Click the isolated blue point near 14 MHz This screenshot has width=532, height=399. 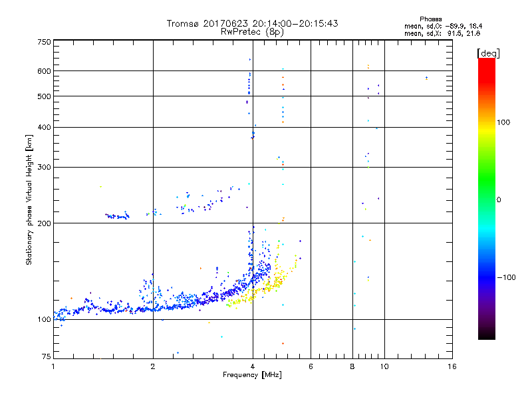(426, 78)
